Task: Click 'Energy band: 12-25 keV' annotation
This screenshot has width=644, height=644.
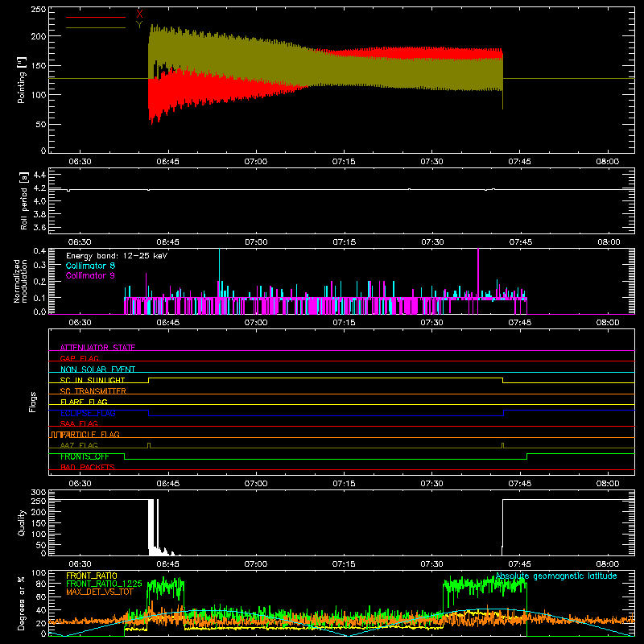Action: coord(117,256)
